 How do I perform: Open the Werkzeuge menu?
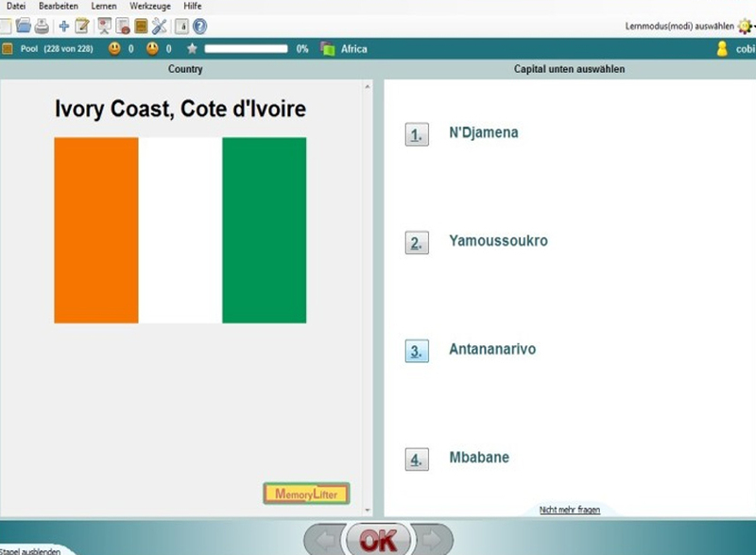(x=150, y=7)
